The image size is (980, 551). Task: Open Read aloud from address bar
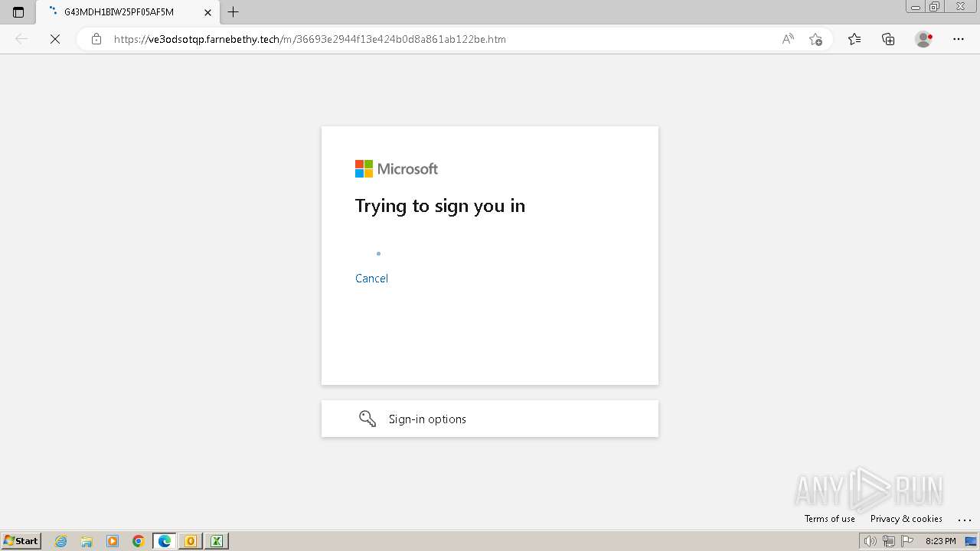788,39
